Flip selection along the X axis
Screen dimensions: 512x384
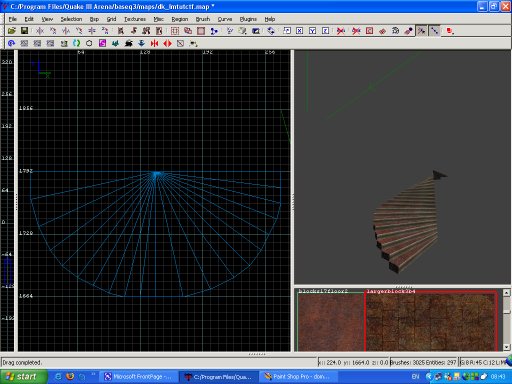pyautogui.click(x=40, y=31)
